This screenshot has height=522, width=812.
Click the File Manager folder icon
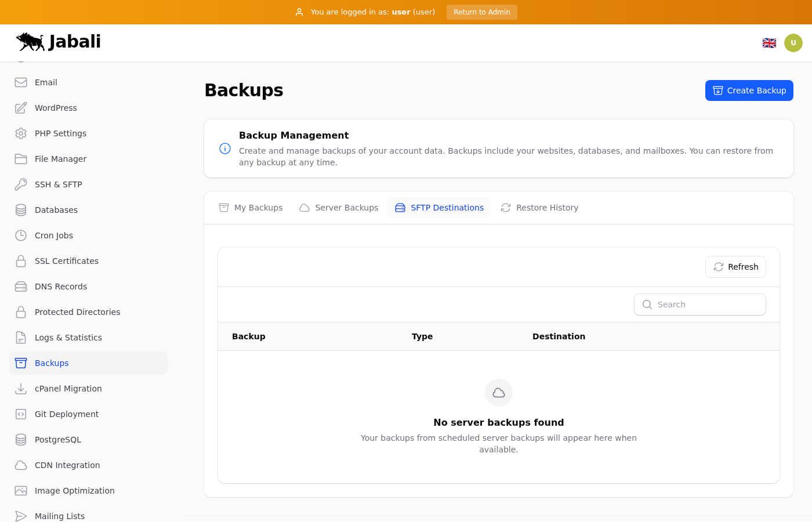coord(21,159)
